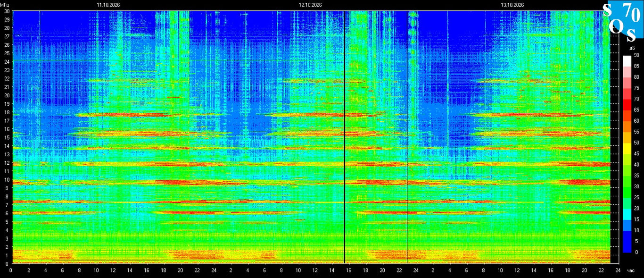Click the час time unit label
The height and width of the screenshot is (278, 644).
click(631, 271)
